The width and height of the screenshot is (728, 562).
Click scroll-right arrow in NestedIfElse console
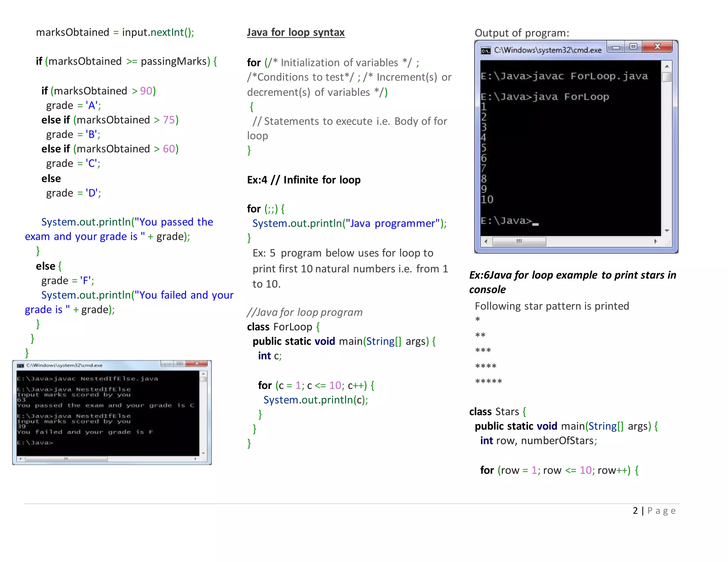pos(195,459)
